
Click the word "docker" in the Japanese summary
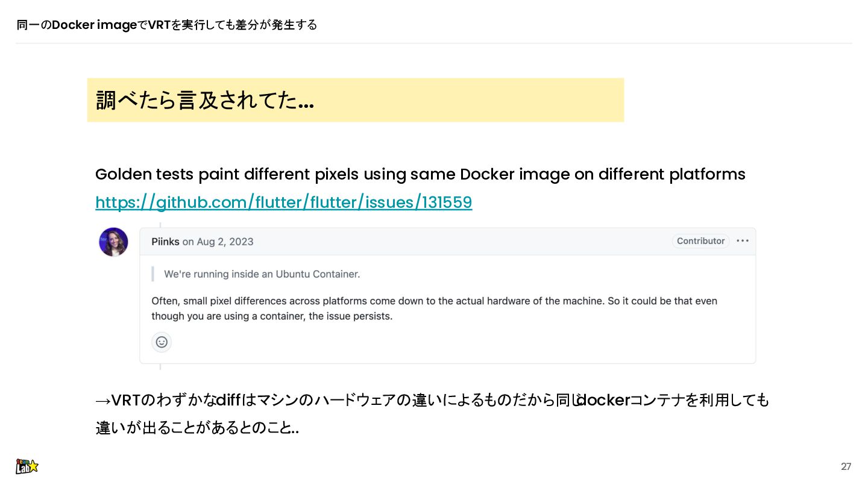pos(604,400)
